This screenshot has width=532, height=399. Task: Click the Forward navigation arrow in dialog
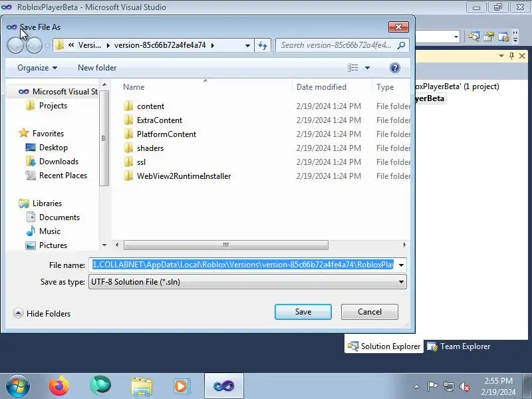pyautogui.click(x=35, y=45)
